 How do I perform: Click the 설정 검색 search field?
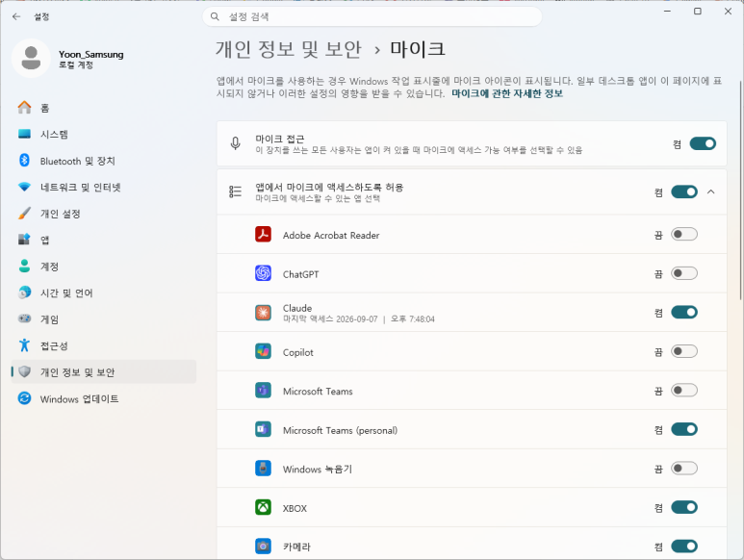[372, 16]
